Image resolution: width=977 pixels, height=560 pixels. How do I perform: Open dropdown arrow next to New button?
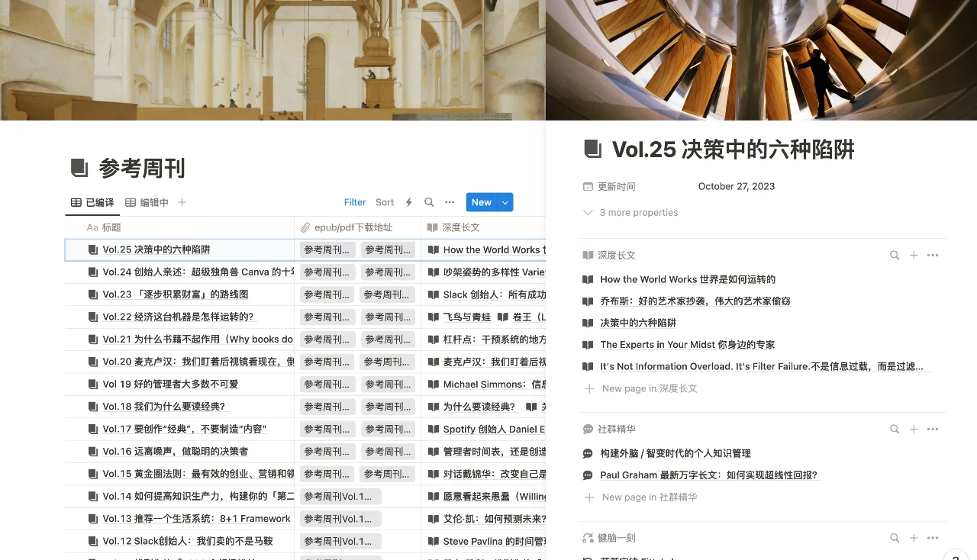click(505, 202)
